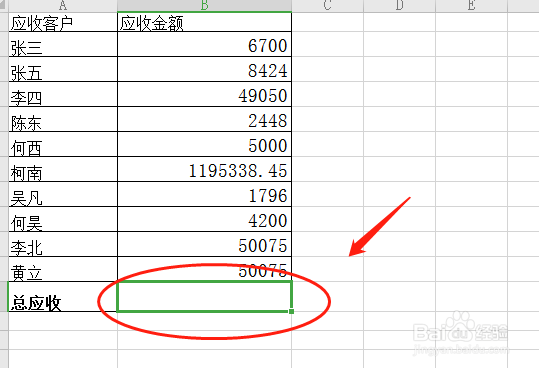539x368 pixels.
Task: Select the cell with value 8424
Action: coord(205,69)
